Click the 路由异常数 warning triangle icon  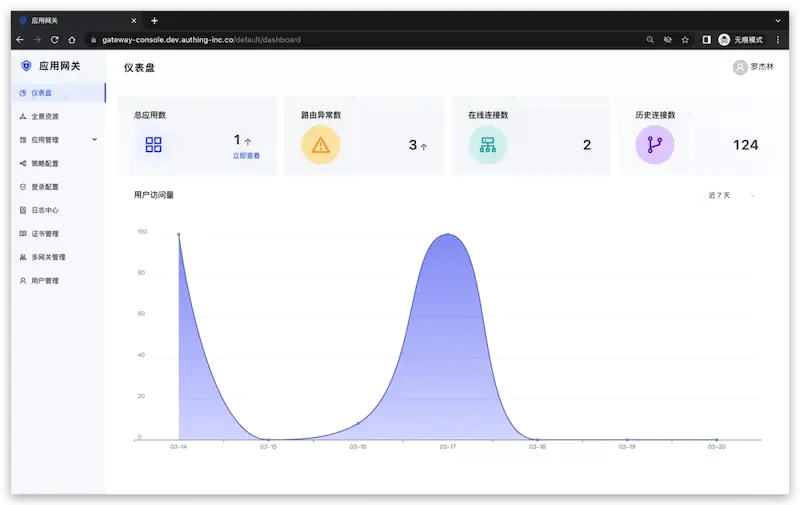[x=320, y=145]
